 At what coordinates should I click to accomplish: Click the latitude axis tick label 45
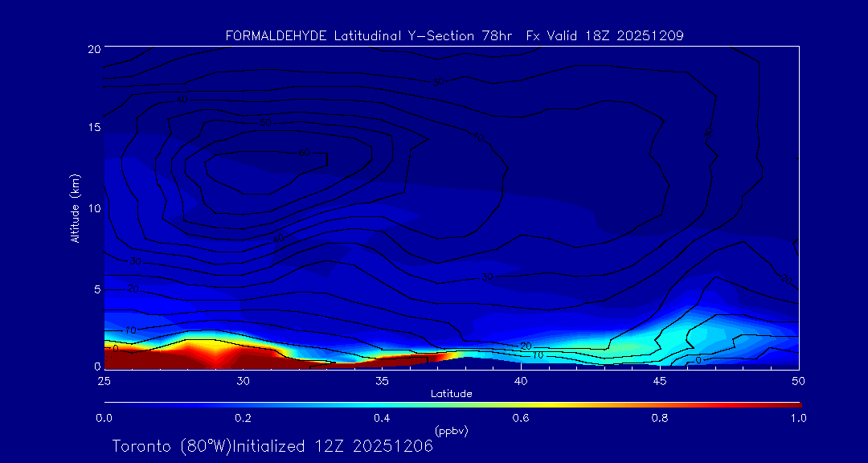[x=660, y=381]
